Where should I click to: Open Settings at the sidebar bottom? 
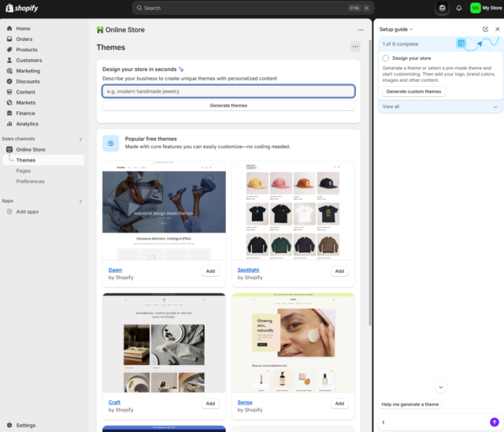[x=26, y=425]
